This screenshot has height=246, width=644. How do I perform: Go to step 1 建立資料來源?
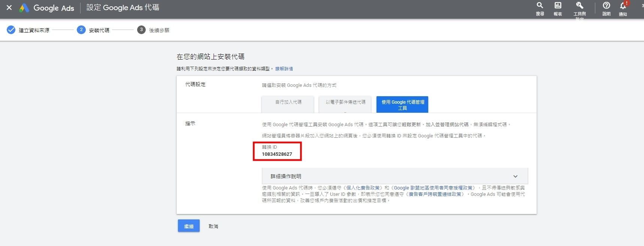(x=28, y=30)
